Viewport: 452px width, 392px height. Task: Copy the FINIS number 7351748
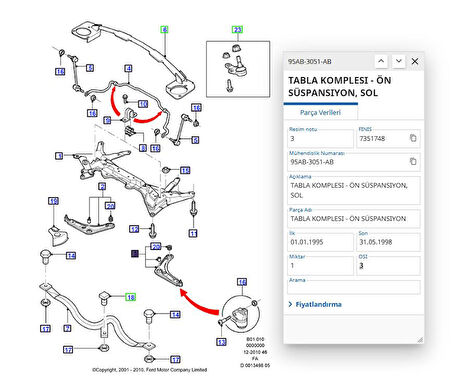tap(413, 138)
